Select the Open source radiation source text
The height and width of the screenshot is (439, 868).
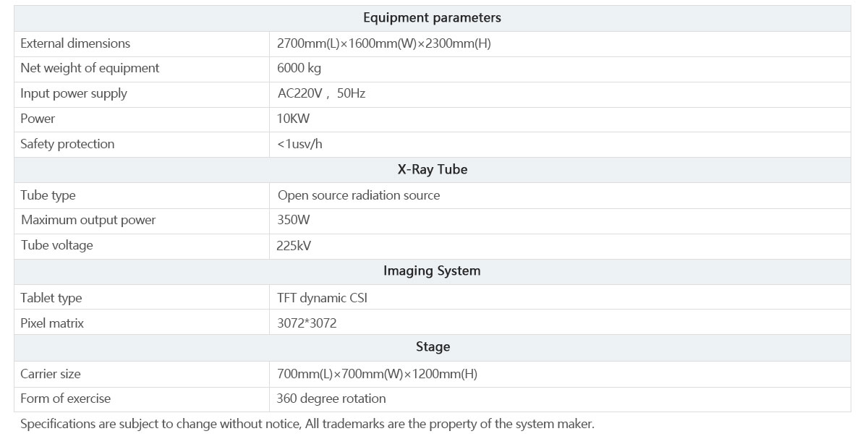(x=359, y=195)
